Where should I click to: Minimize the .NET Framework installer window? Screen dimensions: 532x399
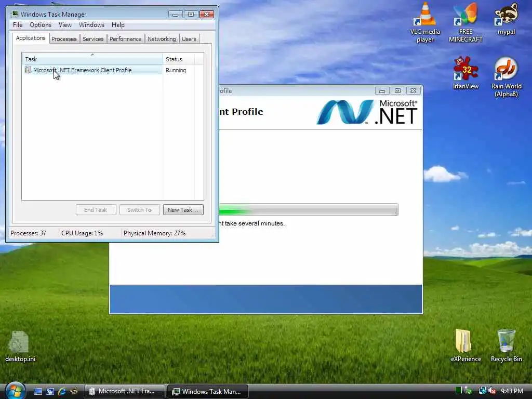382,90
